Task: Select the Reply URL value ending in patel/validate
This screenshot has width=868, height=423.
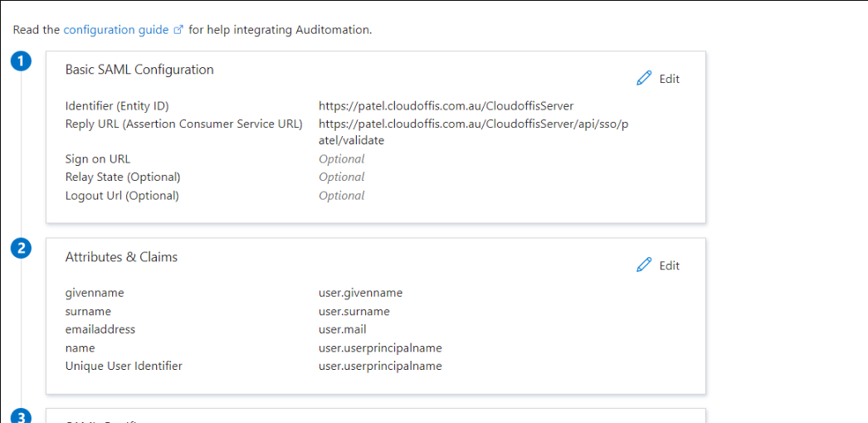Action: tap(474, 132)
